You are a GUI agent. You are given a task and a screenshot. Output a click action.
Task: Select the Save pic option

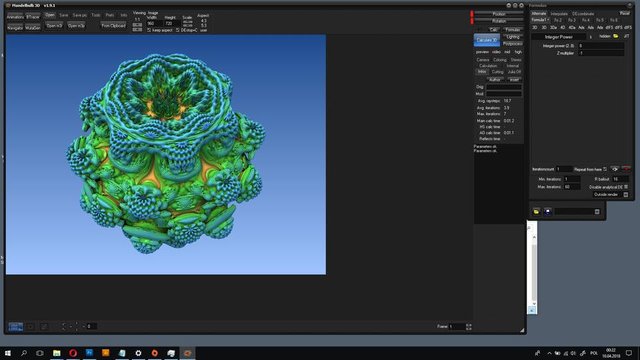[80, 15]
